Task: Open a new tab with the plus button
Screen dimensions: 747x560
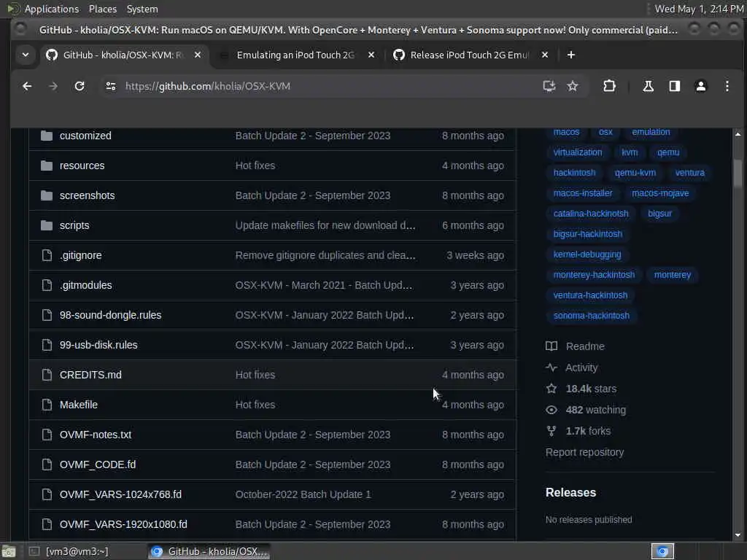Action: [570, 55]
